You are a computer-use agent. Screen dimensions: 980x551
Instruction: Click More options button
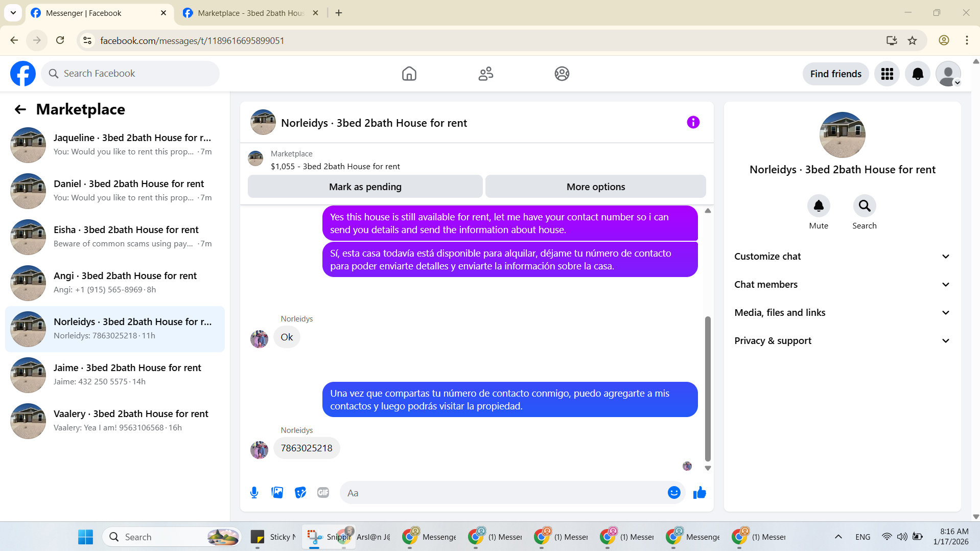[595, 187]
